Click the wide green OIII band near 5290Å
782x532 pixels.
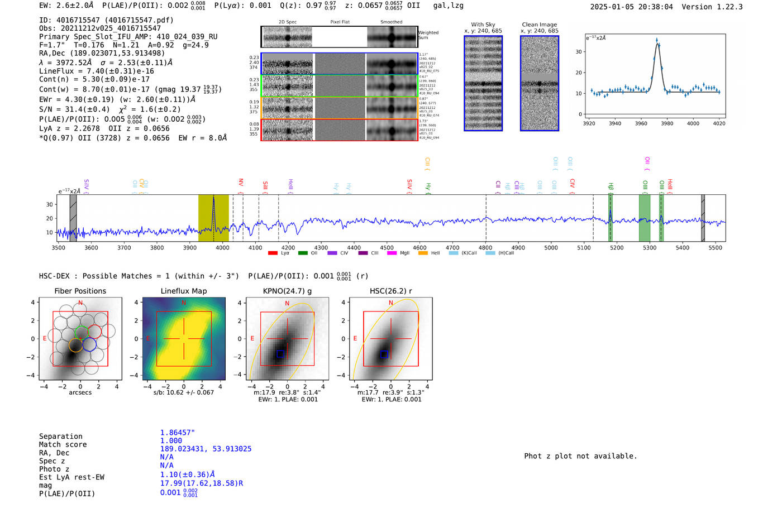tap(645, 218)
